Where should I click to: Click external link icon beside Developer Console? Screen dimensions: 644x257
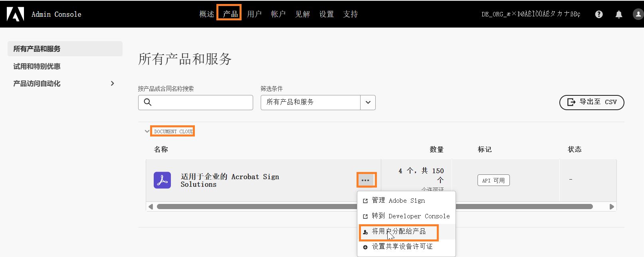[365, 216]
